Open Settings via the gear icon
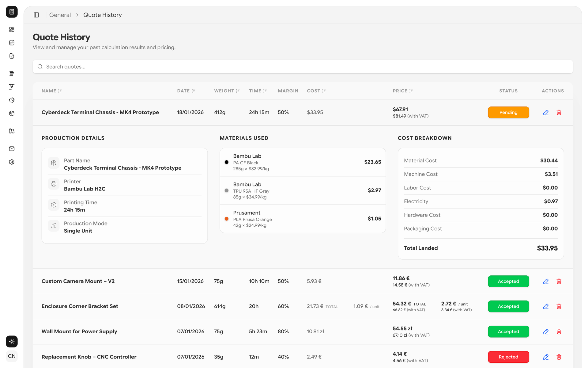Screen dimensions: 588x368 (x=12, y=162)
